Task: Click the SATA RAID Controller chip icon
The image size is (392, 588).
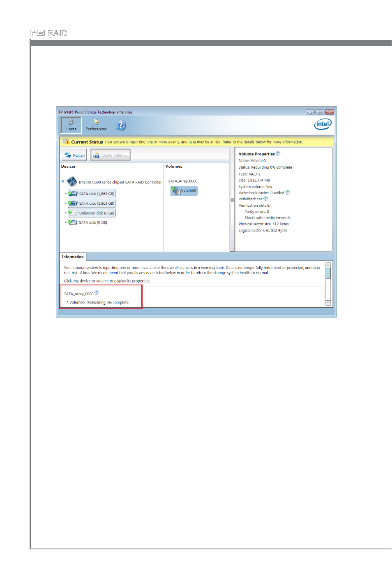Action: 72,181
